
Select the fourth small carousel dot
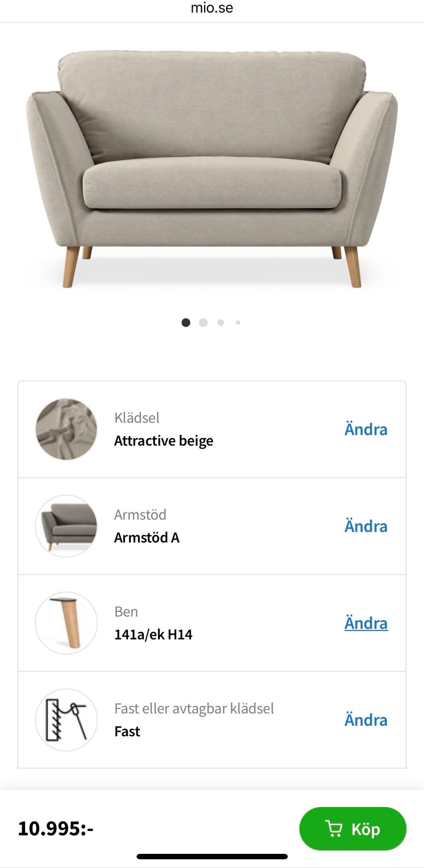tap(238, 323)
